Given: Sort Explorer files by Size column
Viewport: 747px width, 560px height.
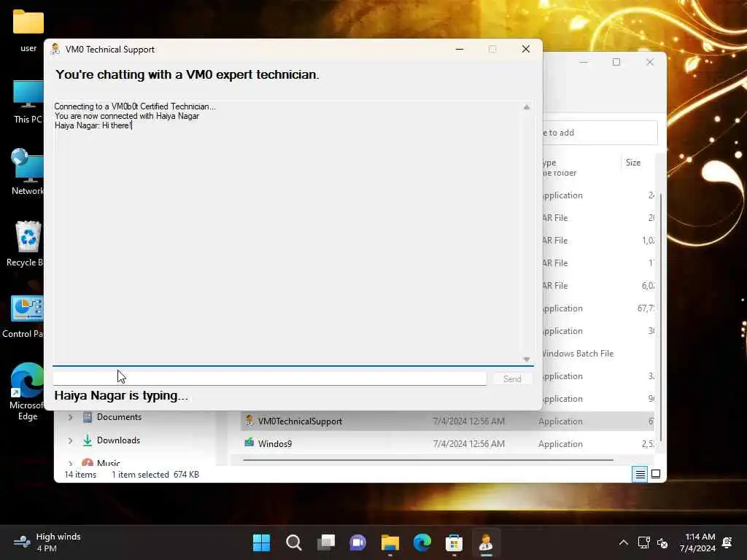Looking at the screenshot, I should click(x=632, y=163).
